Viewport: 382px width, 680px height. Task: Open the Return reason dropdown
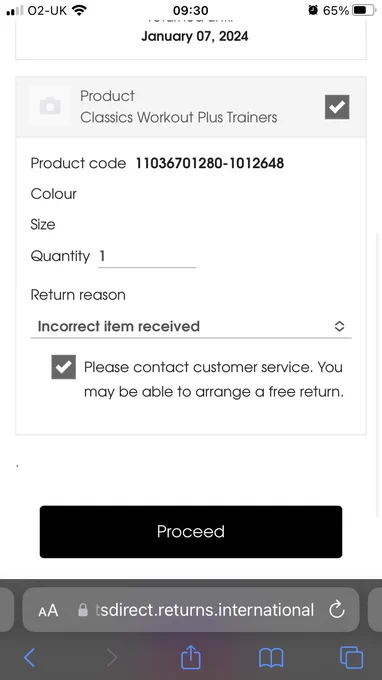pos(191,326)
